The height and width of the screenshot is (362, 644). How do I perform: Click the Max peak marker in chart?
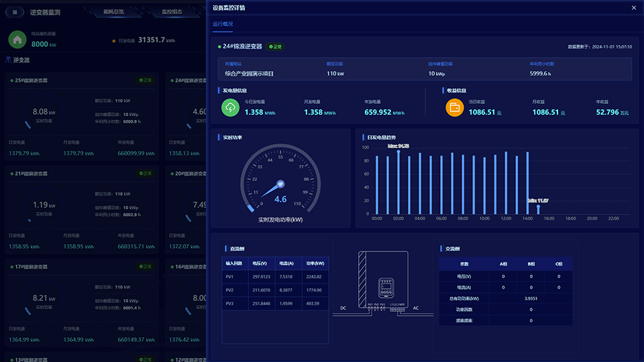pos(398,151)
